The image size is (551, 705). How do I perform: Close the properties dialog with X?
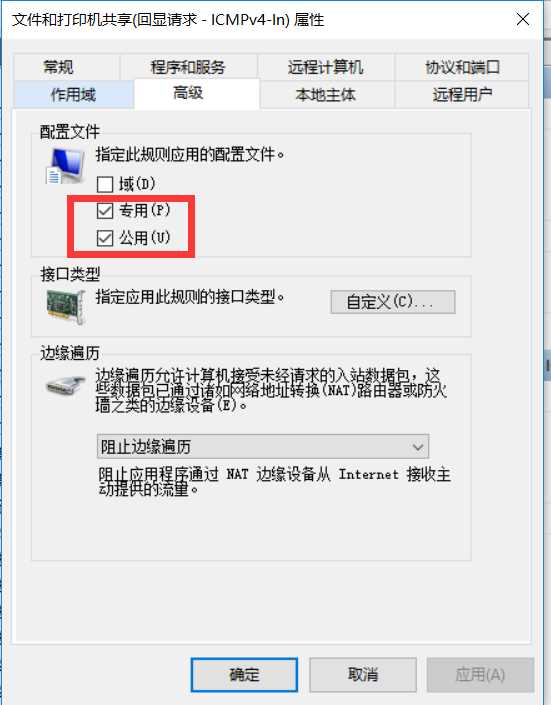pyautogui.click(x=523, y=19)
